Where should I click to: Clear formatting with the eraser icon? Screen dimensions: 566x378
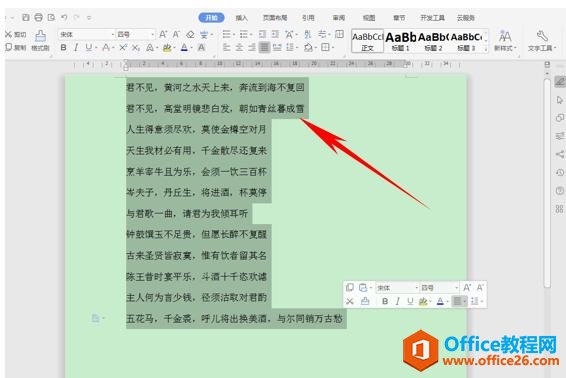[190, 34]
